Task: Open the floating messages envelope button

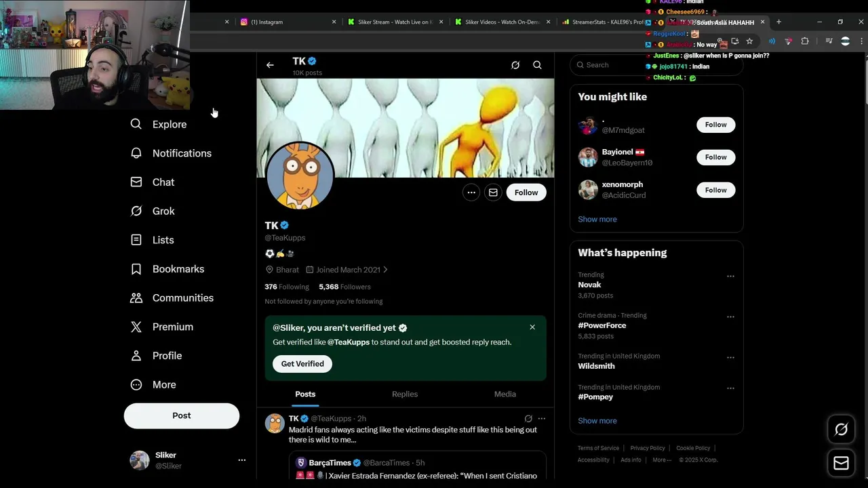Action: pyautogui.click(x=841, y=464)
